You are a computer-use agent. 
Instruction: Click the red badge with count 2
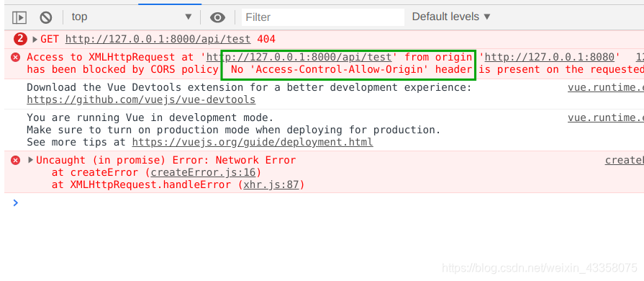(20, 40)
